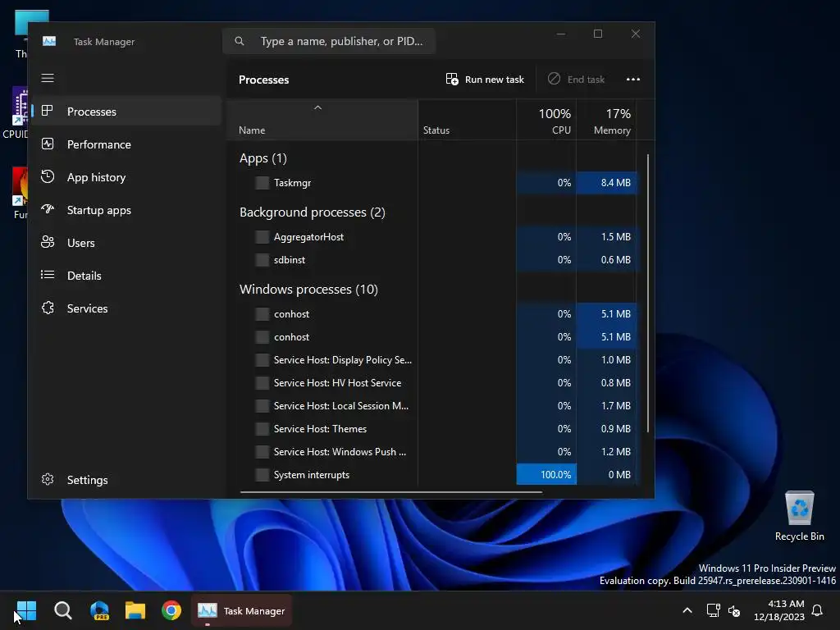The width and height of the screenshot is (840, 630).
Task: Click the Processes sidebar icon
Action: [x=47, y=111]
